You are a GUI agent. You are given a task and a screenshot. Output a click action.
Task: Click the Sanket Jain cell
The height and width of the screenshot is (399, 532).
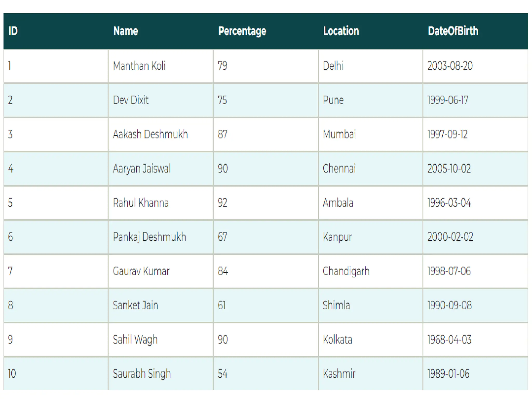coord(135,305)
